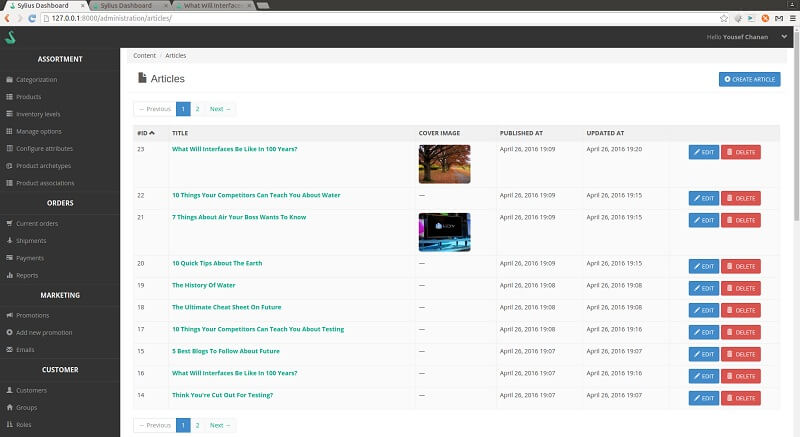The image size is (800, 437).
Task: Edit the article about Water competitors
Action: point(704,198)
